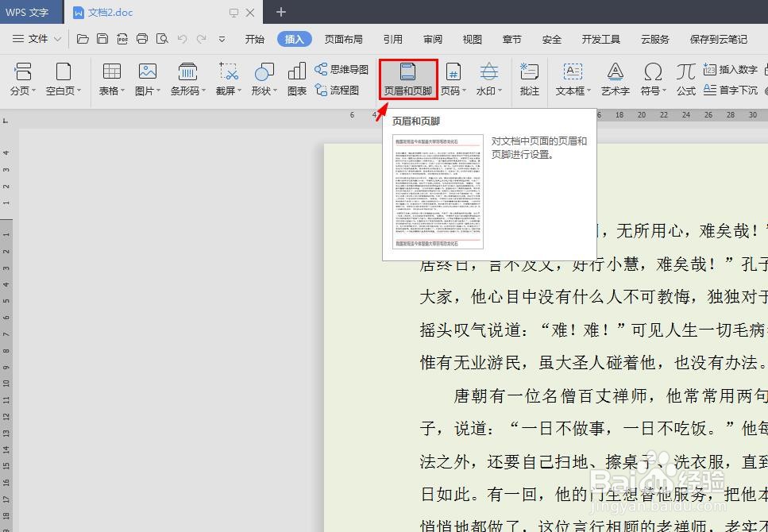Click the Print icon
The width and height of the screenshot is (768, 532).
[x=142, y=39]
